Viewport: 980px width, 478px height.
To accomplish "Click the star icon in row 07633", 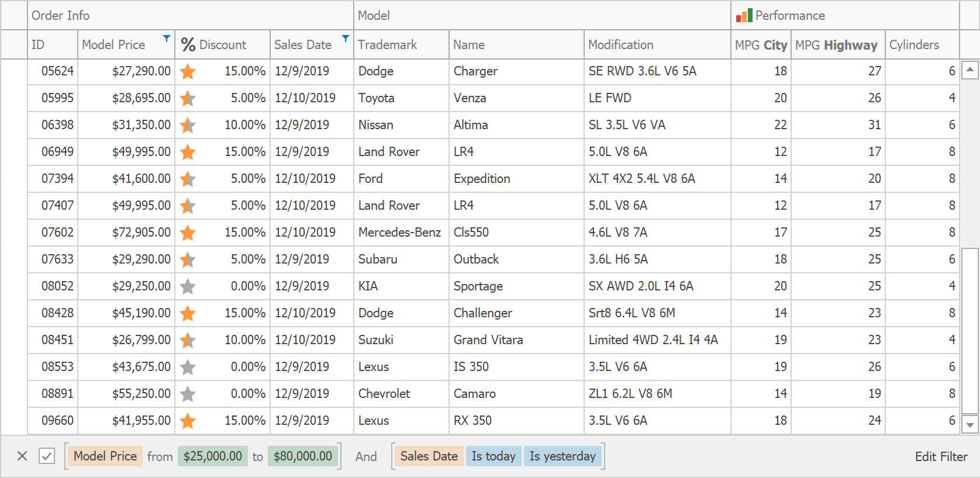I will [x=188, y=259].
